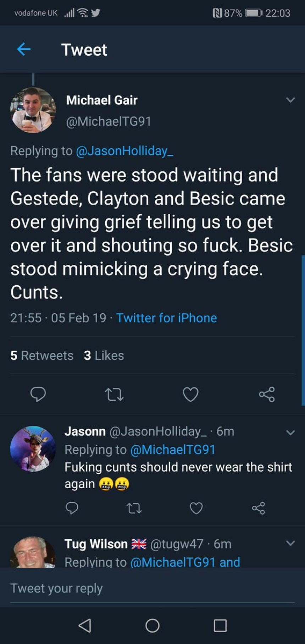Open options chevron on Michael Gair's tweet

[290, 100]
